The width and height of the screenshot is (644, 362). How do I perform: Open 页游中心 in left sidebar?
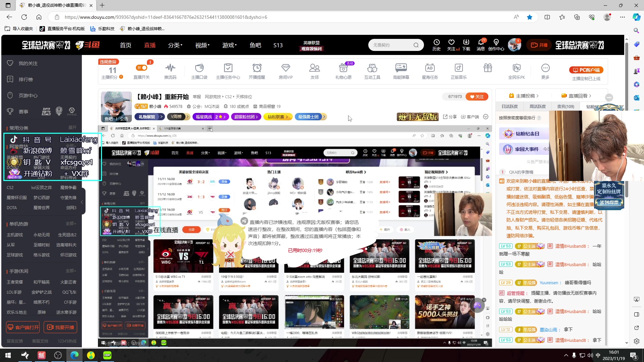pos(28,96)
